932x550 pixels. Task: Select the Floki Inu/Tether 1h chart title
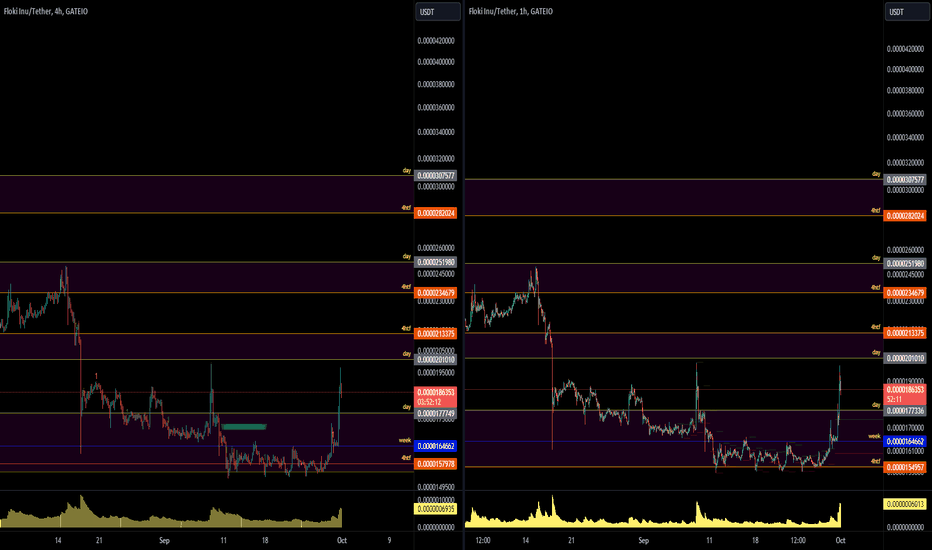click(511, 11)
